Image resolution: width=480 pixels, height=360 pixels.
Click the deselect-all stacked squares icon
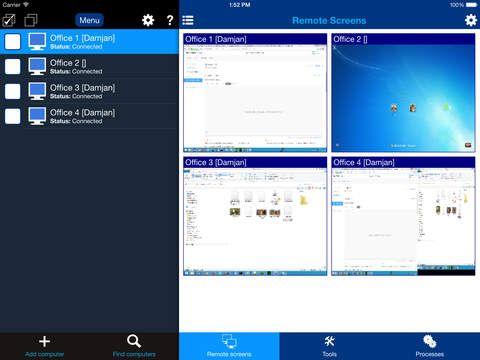pyautogui.click(x=31, y=20)
